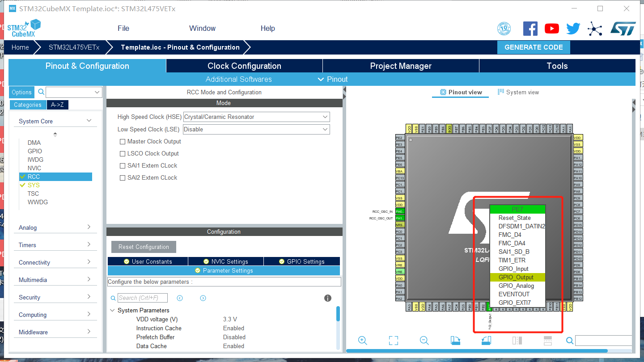Screen dimensions: 644x362
Task: Go to next search result arrow
Action: point(203,298)
